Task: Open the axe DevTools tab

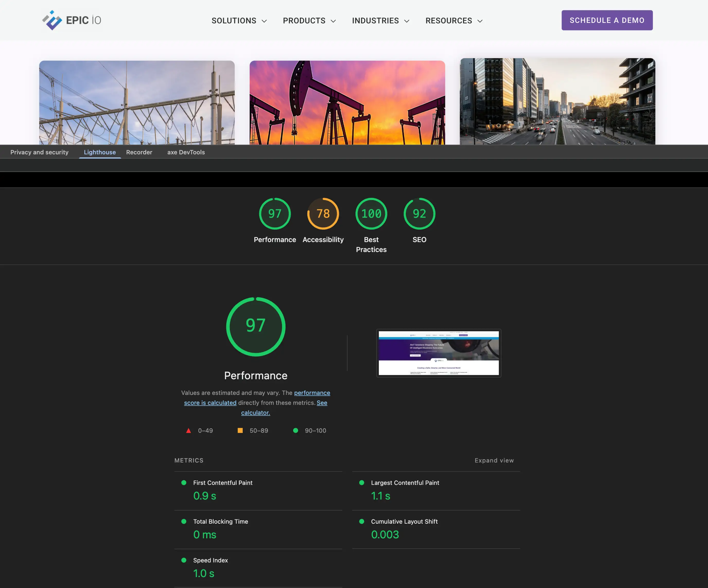Action: pyautogui.click(x=186, y=152)
